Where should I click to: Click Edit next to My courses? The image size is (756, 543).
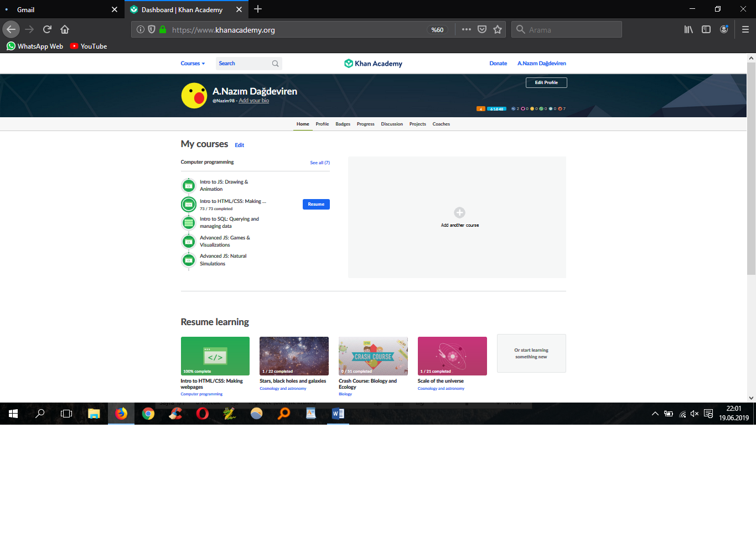[239, 145]
